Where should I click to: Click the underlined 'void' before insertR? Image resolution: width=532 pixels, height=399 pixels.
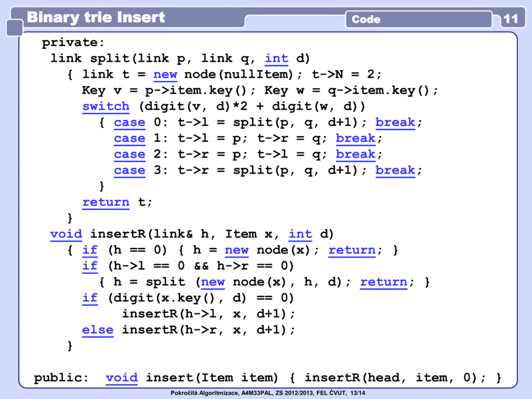[66, 234]
